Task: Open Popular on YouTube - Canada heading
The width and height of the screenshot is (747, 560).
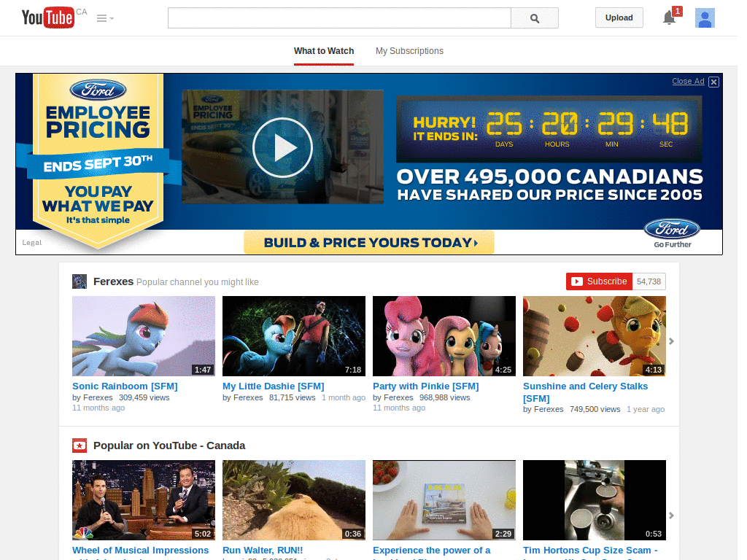Action: pos(169,446)
